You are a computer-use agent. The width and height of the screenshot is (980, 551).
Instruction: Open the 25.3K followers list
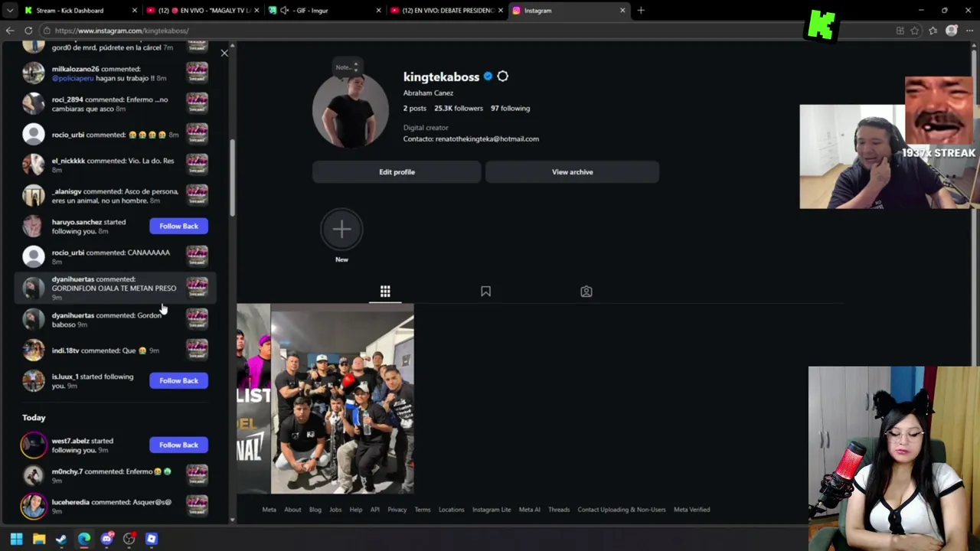pos(458,108)
